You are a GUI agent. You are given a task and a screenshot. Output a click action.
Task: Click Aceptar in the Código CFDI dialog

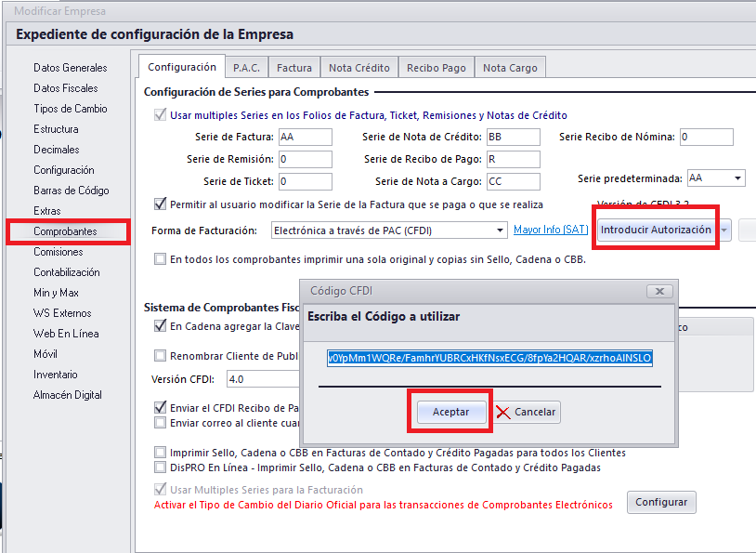pos(450,412)
